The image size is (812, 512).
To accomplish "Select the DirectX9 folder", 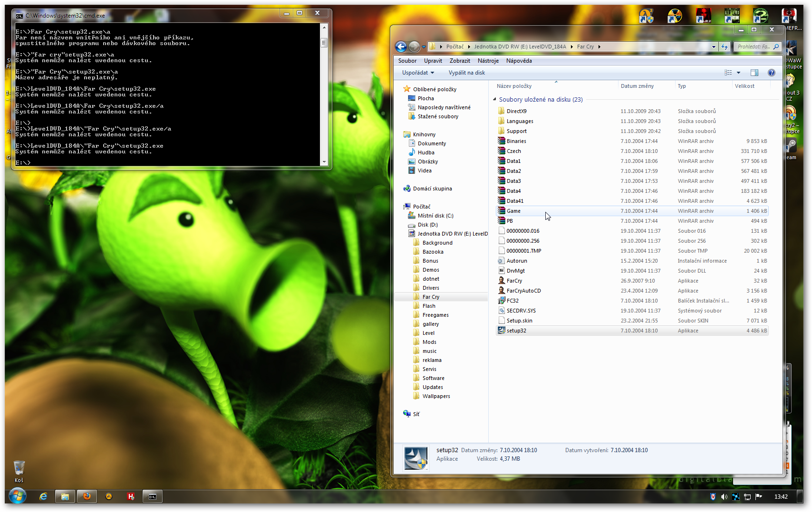I will click(516, 111).
